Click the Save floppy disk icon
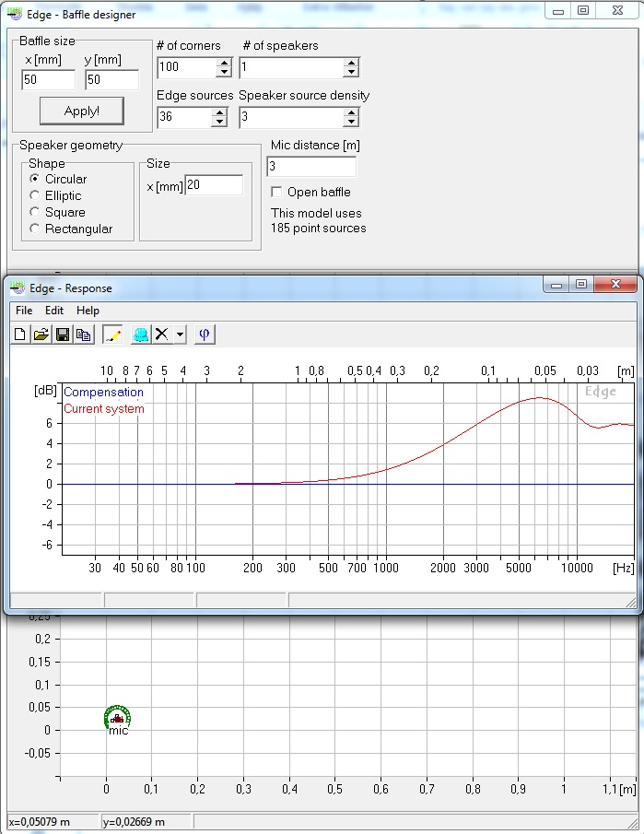Screen dimensions: 644x834 pos(63,335)
